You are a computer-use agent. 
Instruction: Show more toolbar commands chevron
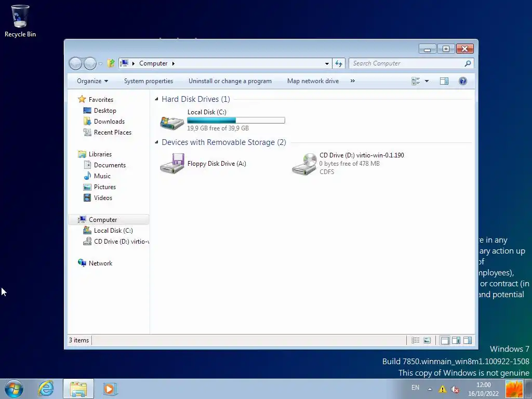tap(353, 81)
